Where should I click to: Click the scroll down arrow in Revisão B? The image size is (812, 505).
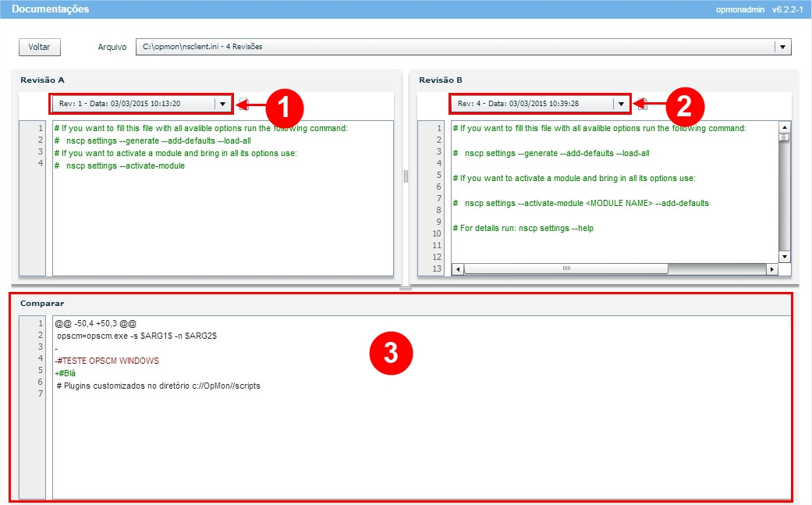point(785,257)
